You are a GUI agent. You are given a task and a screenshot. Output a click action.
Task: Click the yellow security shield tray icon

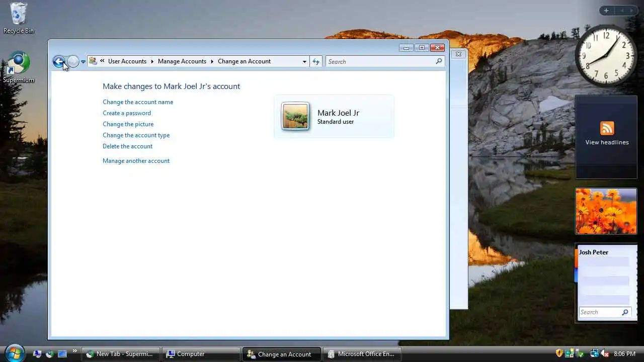pyautogui.click(x=559, y=353)
